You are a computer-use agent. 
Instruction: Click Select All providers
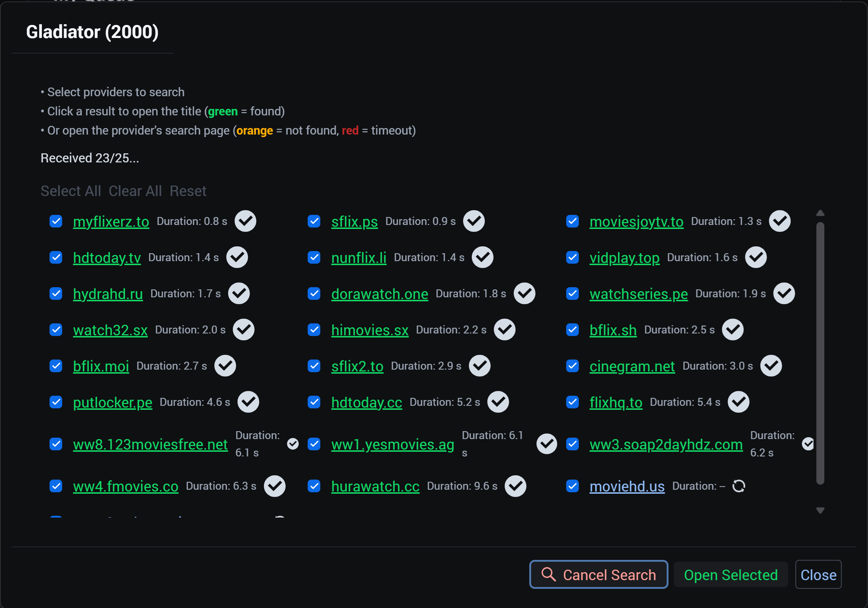(x=71, y=191)
